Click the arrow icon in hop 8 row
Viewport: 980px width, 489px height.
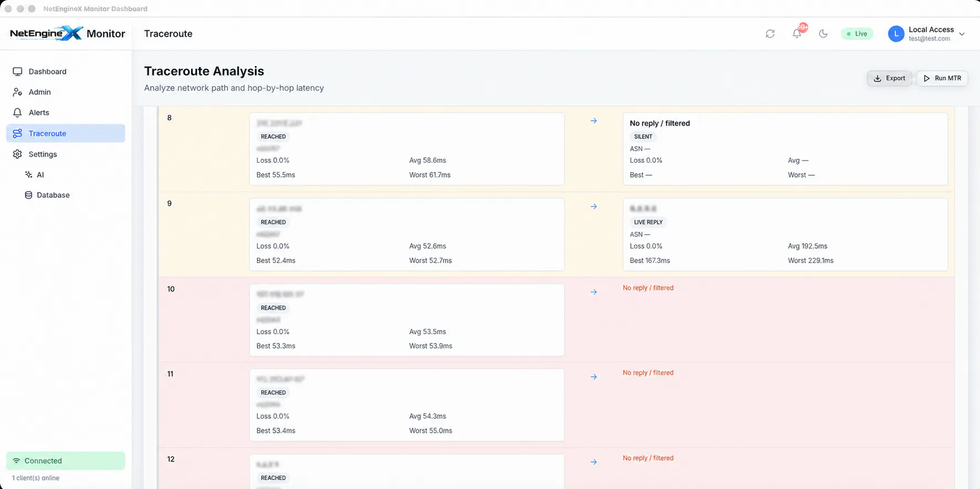594,120
